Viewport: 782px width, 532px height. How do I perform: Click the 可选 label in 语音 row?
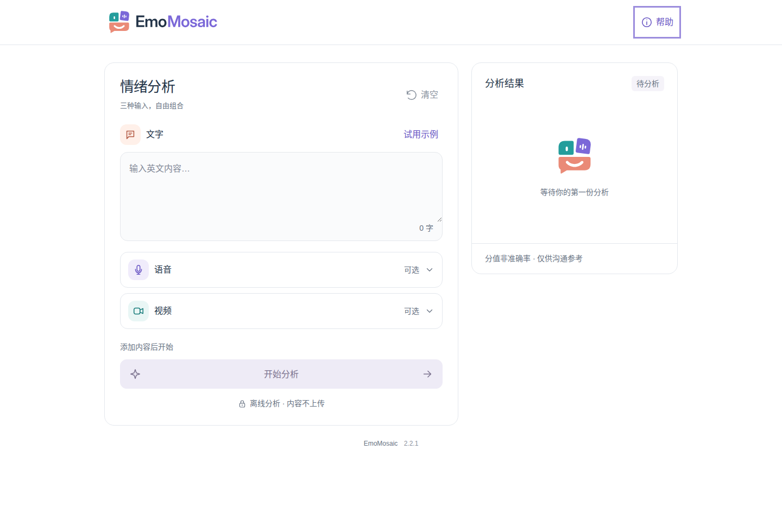coord(412,270)
